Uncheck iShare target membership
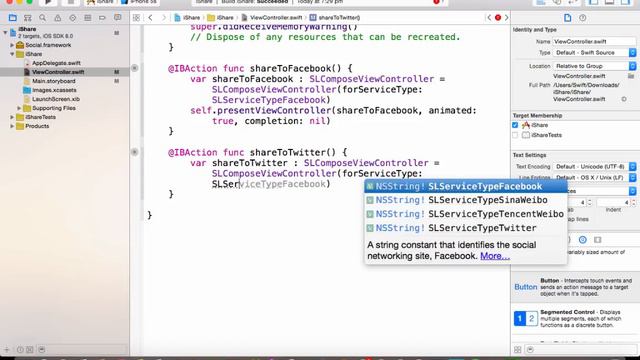The height and width of the screenshot is (360, 640). [515, 125]
